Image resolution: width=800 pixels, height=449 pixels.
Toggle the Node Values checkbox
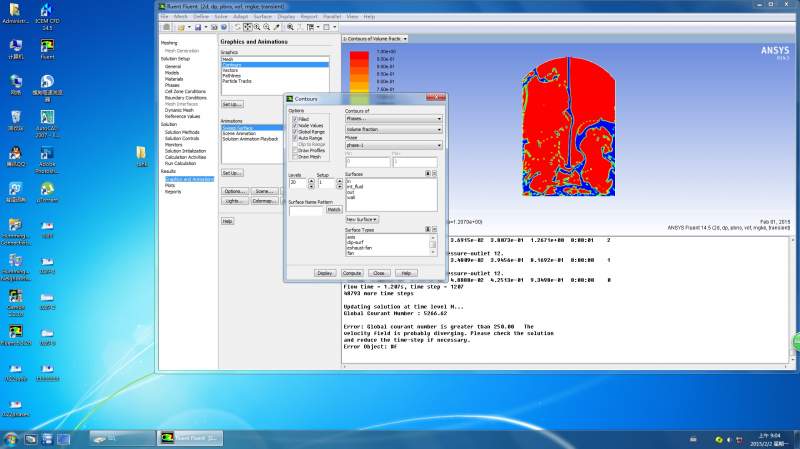pyautogui.click(x=294, y=125)
